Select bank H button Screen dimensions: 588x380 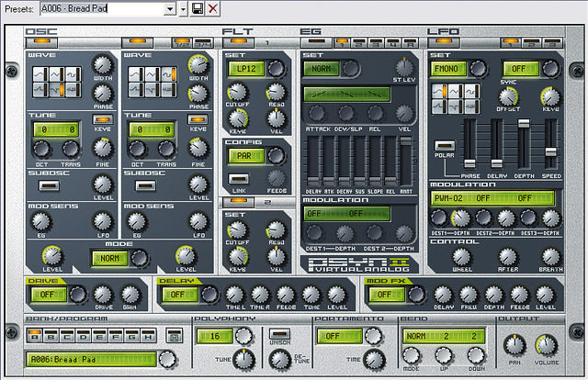[148, 335]
